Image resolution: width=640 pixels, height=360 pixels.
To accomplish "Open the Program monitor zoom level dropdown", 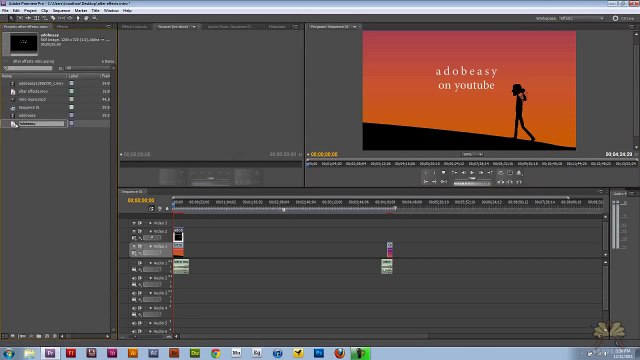I will coord(472,154).
